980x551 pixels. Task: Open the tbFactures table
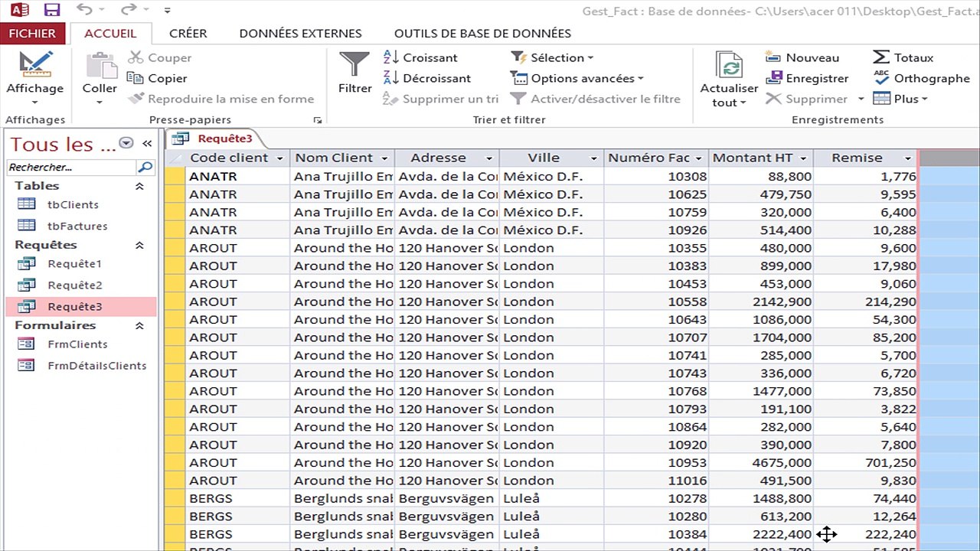(x=77, y=226)
